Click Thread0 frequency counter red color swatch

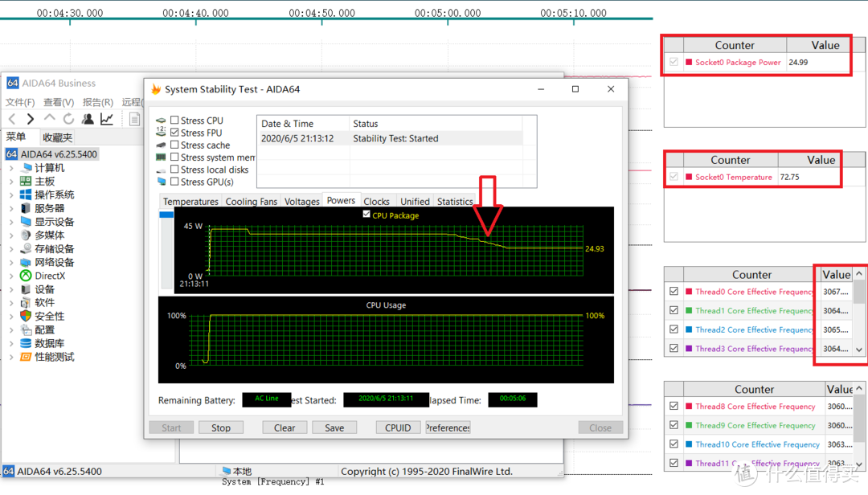pos(689,291)
